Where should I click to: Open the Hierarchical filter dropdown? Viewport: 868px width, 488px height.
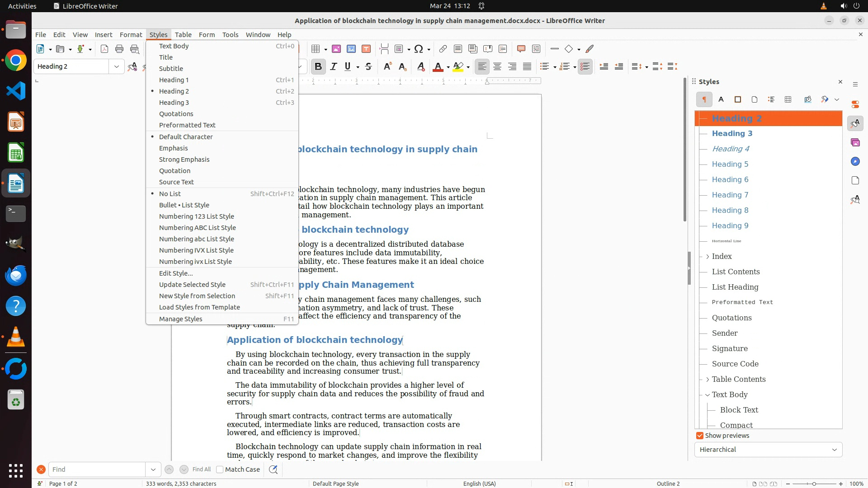[x=768, y=450]
